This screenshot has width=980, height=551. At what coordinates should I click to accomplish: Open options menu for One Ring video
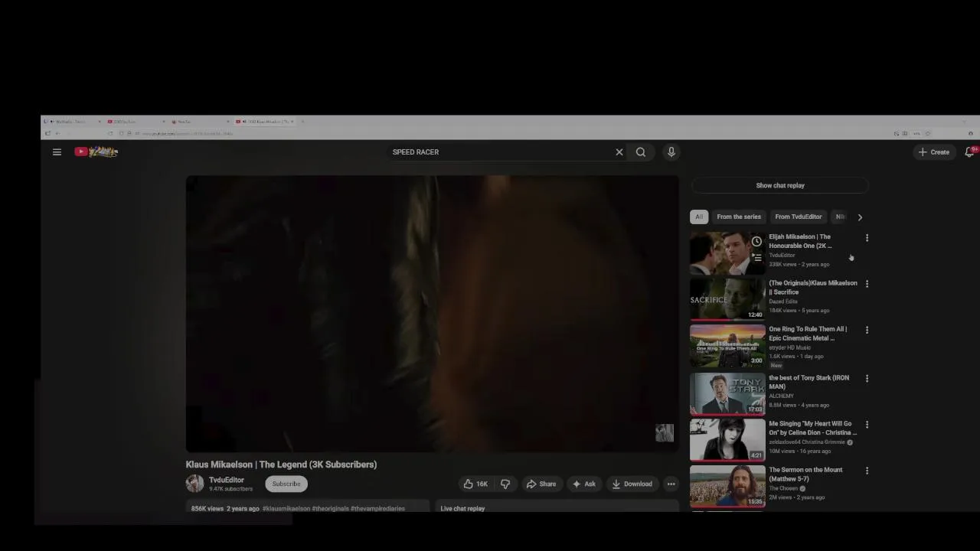(867, 330)
